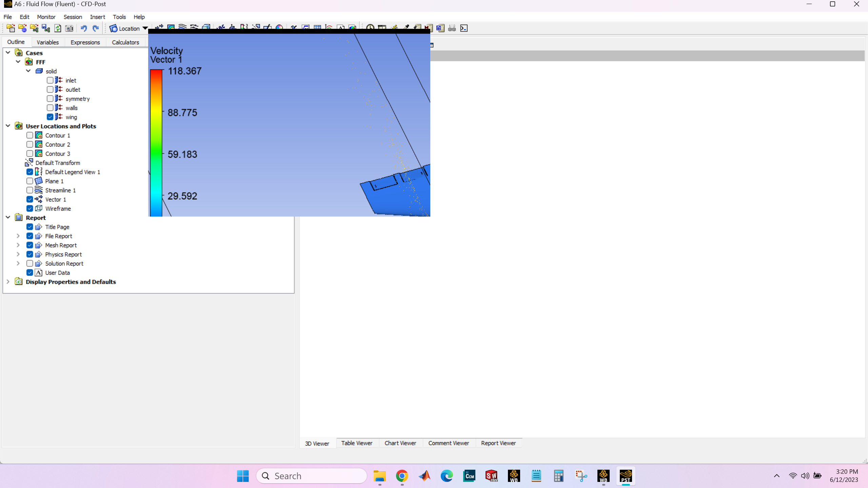
Task: Click the Load Results icon
Action: [11, 28]
